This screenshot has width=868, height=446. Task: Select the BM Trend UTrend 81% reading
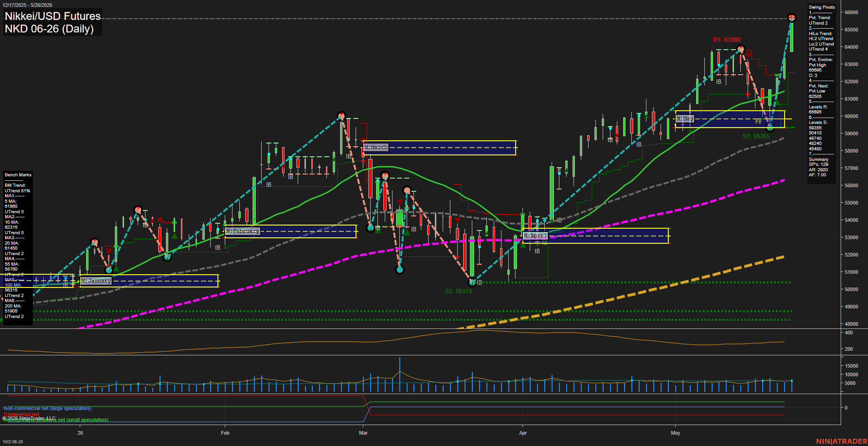click(x=17, y=191)
